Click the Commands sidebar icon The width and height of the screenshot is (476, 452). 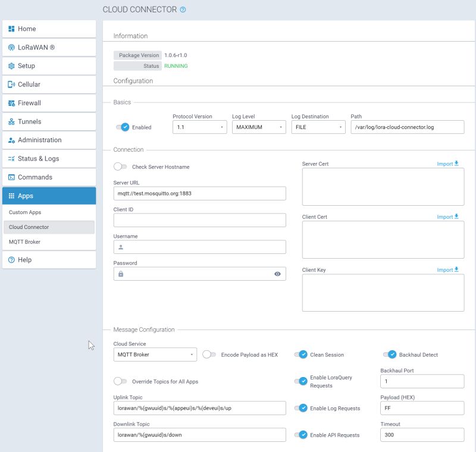click(x=11, y=177)
